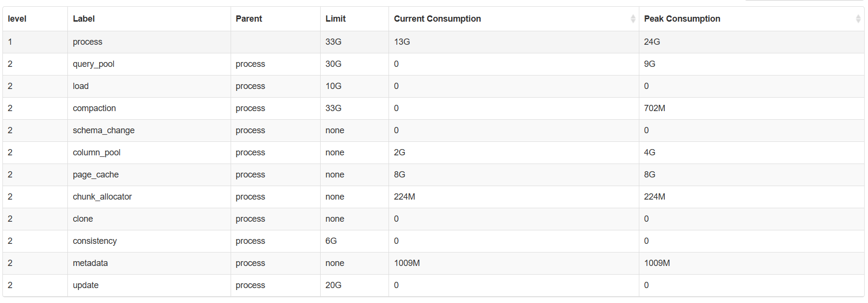Click the metadata label cell
Viewport: 868px width, 303px height.
click(90, 263)
